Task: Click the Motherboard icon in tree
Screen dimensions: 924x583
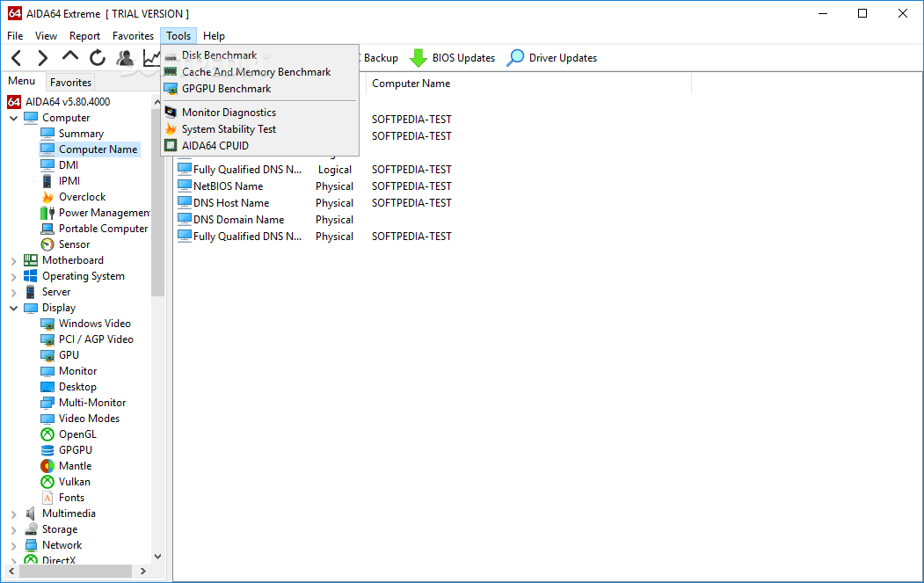Action: tap(31, 260)
